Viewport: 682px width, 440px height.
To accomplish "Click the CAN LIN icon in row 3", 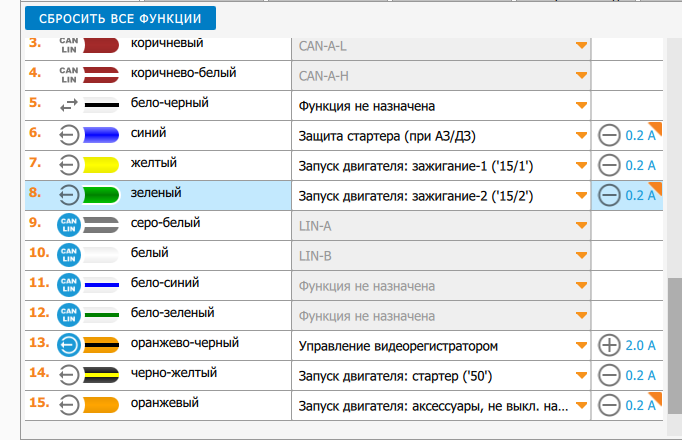I will pos(68,45).
